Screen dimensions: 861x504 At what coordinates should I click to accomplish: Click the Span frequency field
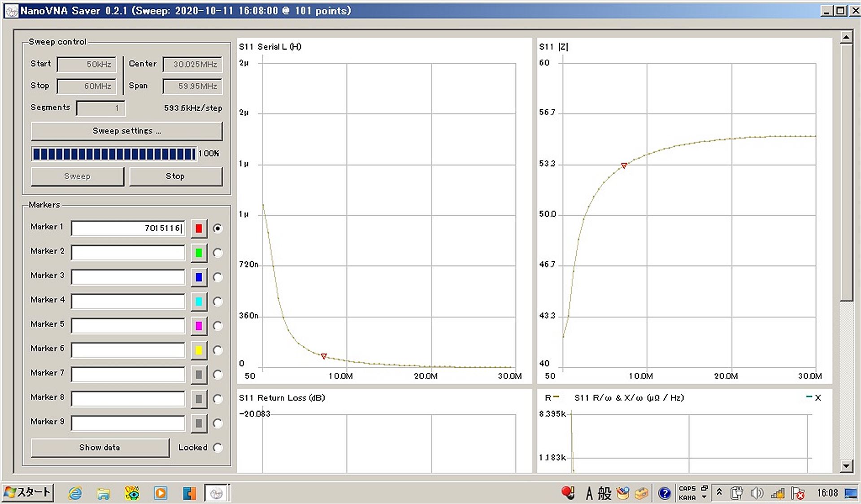[x=192, y=86]
